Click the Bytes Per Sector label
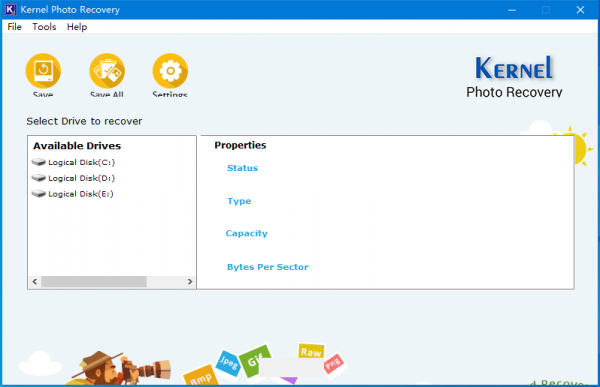The width and height of the screenshot is (600, 387). click(x=267, y=267)
